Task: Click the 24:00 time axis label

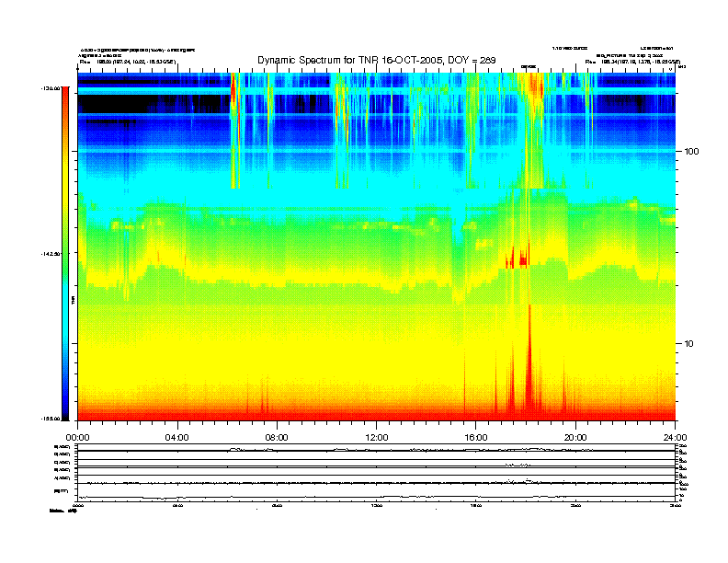Action: tap(675, 438)
